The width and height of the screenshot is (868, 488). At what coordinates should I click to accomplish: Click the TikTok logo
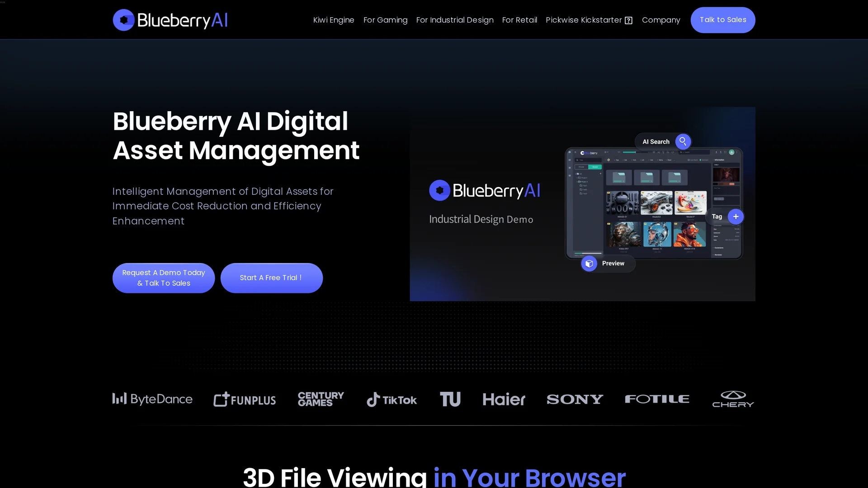click(392, 399)
